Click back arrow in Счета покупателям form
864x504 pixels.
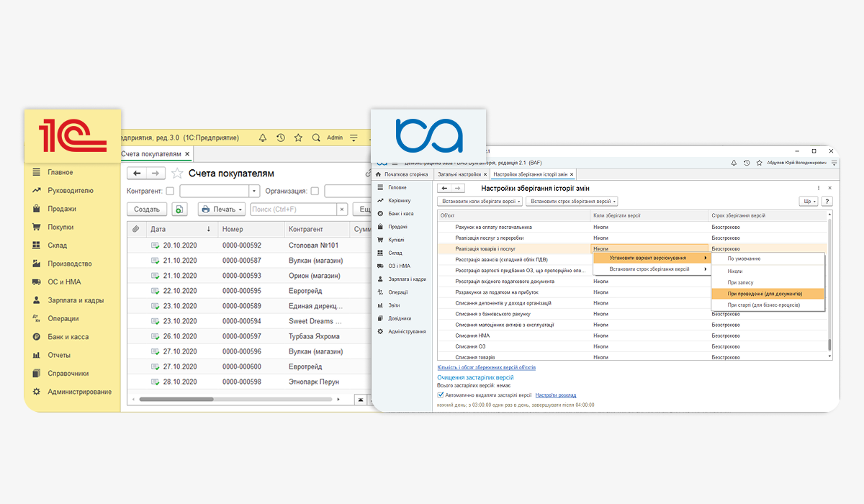coord(136,174)
